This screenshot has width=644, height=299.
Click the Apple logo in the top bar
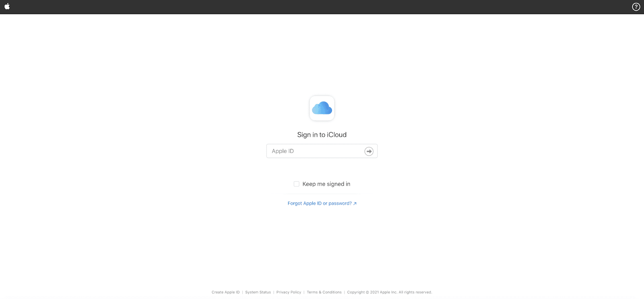pyautogui.click(x=7, y=6)
